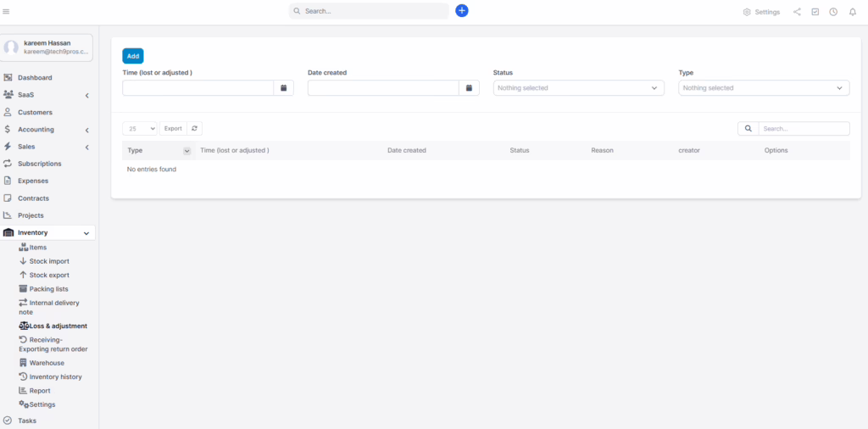This screenshot has width=868, height=429.
Task: Open Settings link in top bar
Action: (761, 12)
